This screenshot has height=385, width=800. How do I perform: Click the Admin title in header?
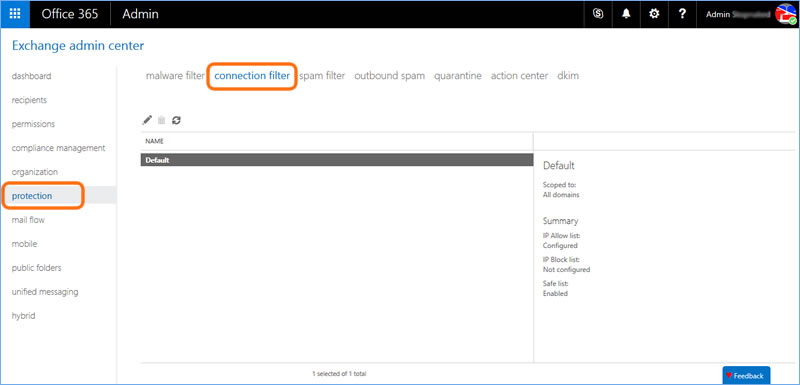140,14
